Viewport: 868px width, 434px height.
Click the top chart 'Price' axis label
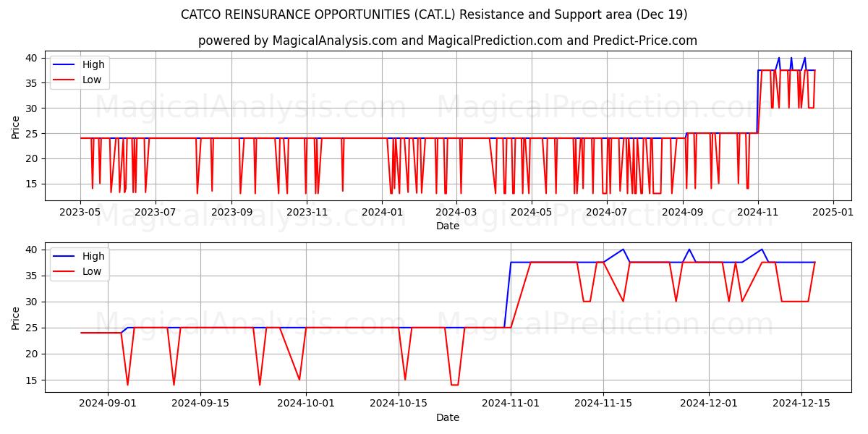point(16,127)
